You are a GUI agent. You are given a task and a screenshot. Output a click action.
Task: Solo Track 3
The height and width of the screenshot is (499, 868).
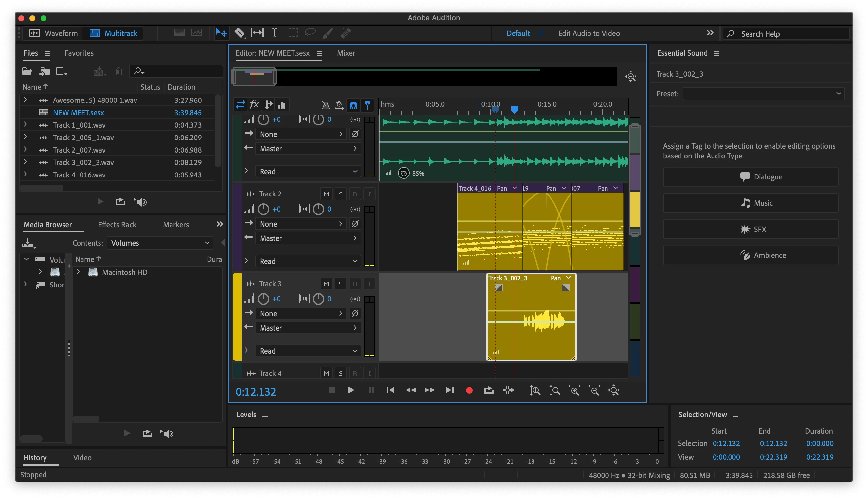(x=340, y=284)
